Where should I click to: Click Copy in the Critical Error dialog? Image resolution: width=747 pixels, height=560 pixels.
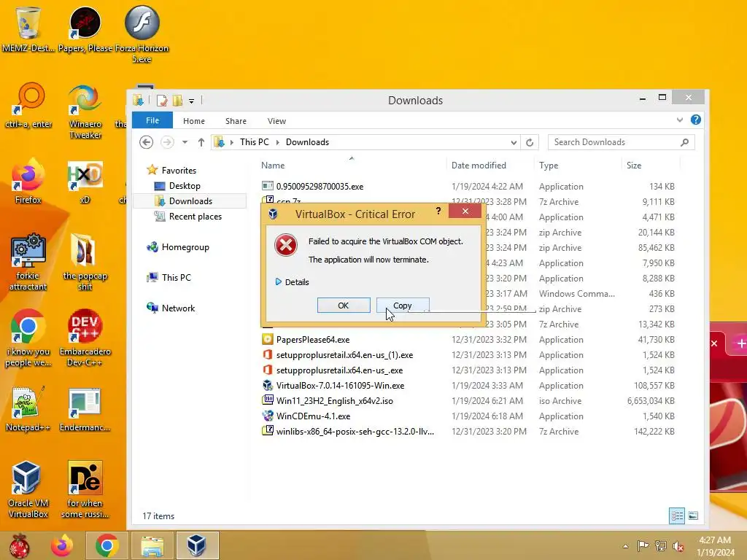pos(403,306)
